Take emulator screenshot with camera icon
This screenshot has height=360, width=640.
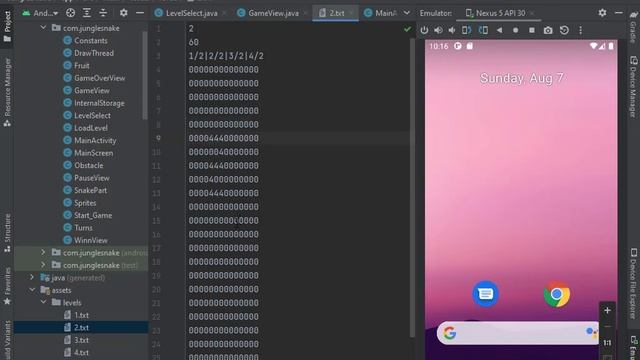[548, 30]
